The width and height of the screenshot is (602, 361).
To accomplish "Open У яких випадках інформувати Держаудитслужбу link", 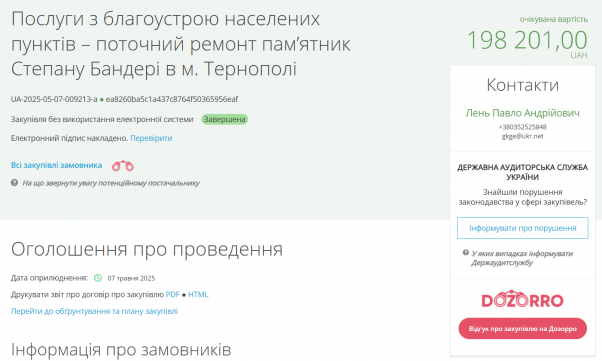I will click(x=522, y=258).
